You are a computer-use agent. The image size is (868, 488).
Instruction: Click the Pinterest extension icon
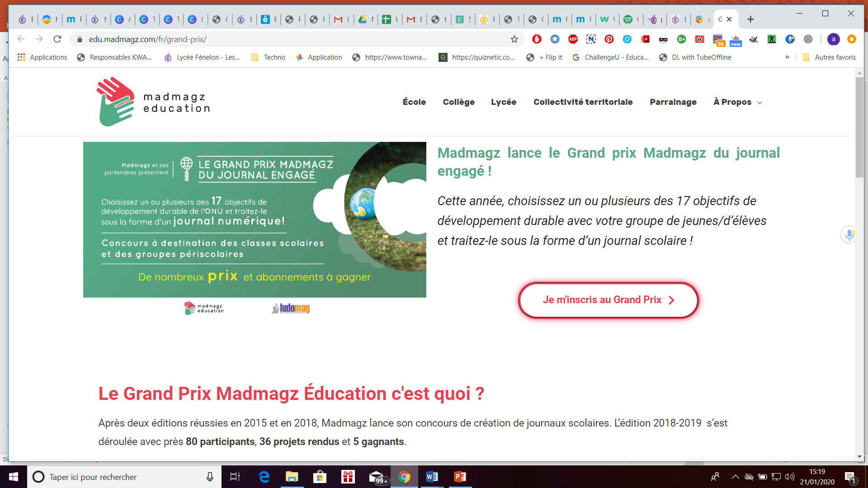(609, 39)
